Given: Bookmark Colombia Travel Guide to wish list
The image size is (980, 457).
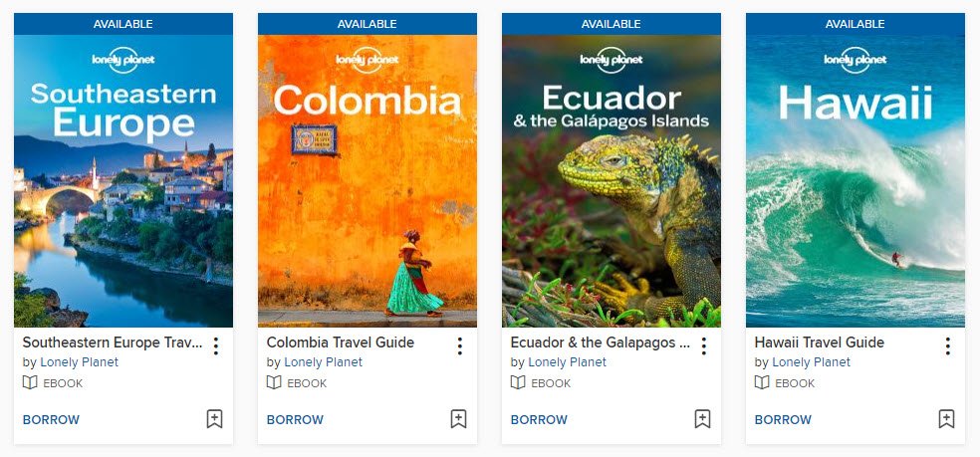Looking at the screenshot, I should 459,419.
